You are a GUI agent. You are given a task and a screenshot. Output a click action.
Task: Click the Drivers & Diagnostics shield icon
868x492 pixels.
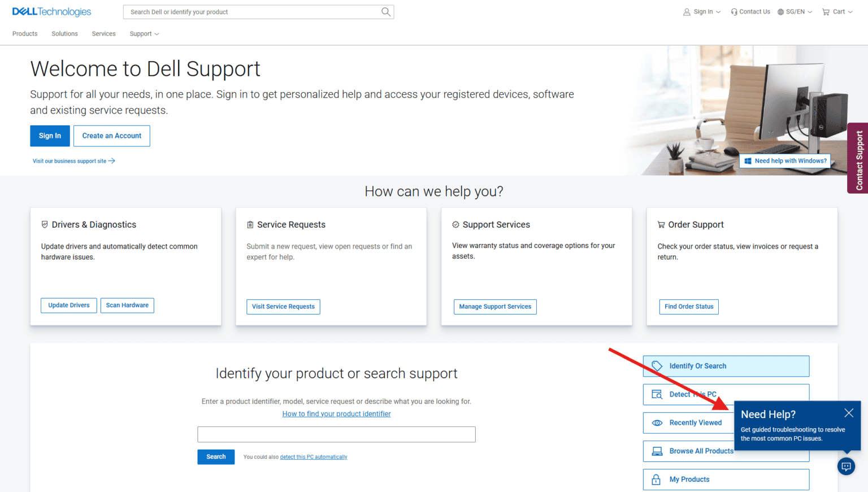tap(45, 224)
